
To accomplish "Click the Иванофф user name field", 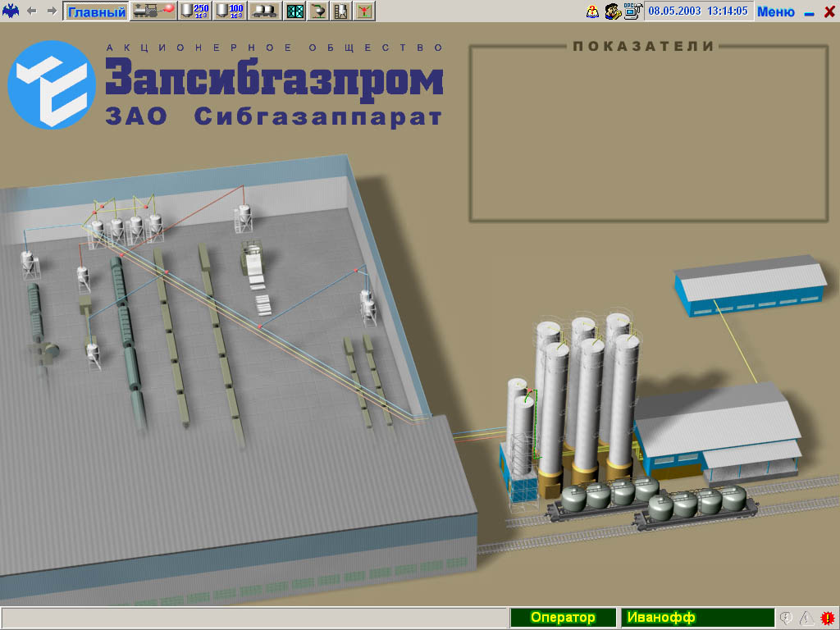I will pyautogui.click(x=697, y=618).
